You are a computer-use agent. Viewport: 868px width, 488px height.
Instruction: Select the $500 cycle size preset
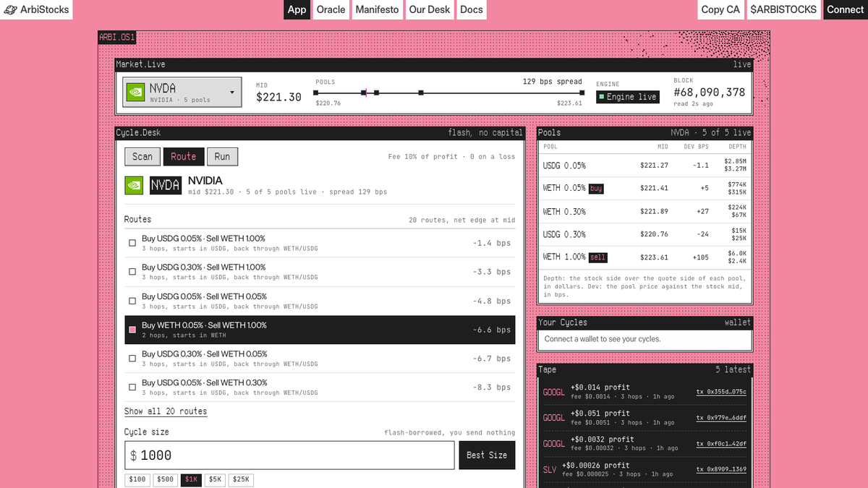click(x=166, y=479)
